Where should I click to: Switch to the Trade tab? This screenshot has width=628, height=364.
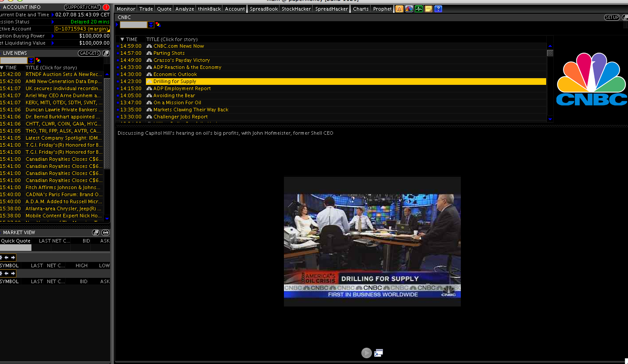146,9
